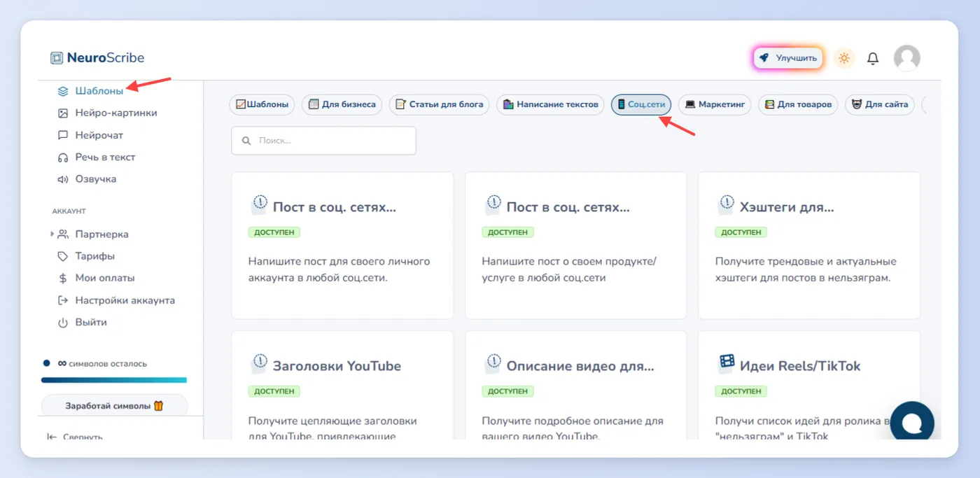Expand the Партнерка tree arrow
Image resolution: width=980 pixels, height=478 pixels.
click(52, 234)
